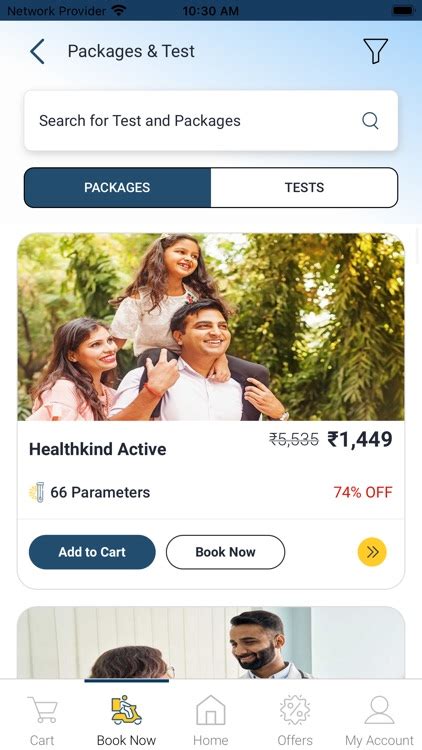Open the Healthkind Active family photo
The height and width of the screenshot is (750, 422).
(x=211, y=327)
